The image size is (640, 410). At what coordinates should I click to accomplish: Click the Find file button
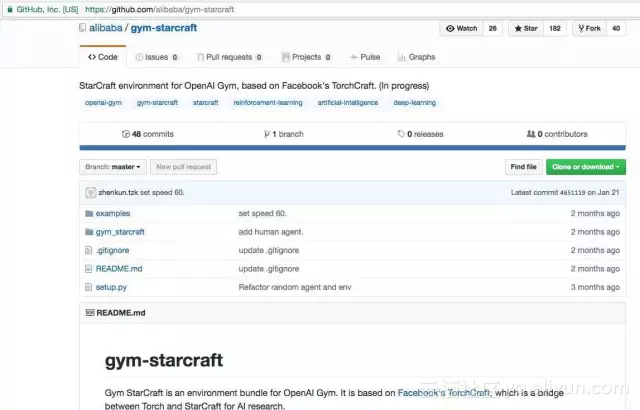(524, 167)
